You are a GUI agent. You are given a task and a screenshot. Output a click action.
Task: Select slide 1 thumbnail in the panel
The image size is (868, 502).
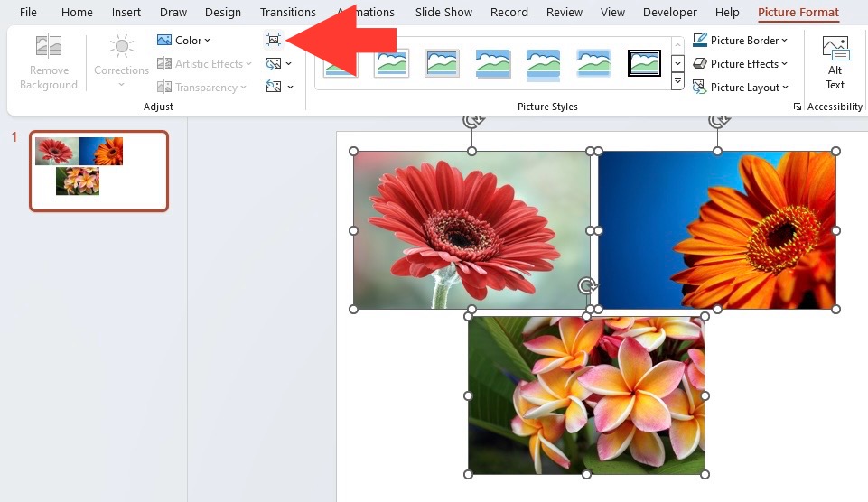[99, 171]
